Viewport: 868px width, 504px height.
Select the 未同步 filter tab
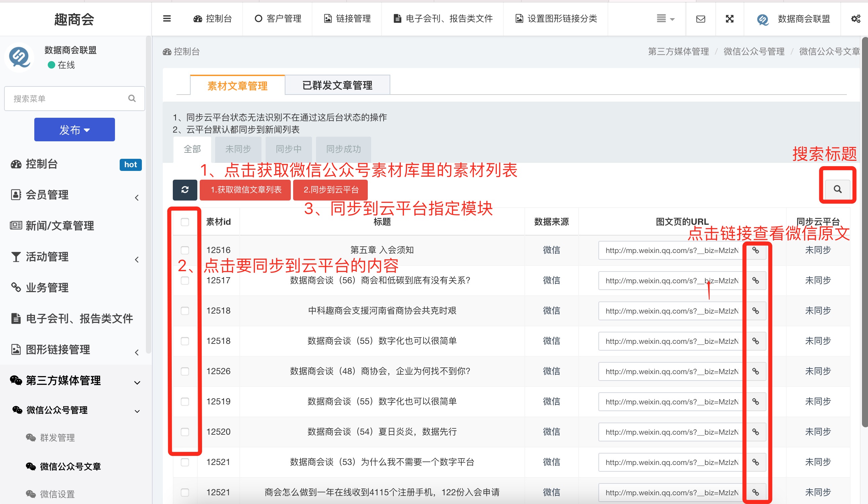point(238,149)
